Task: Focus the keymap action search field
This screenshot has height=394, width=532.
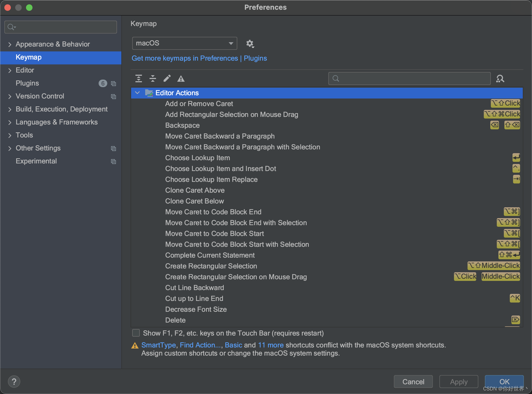Action: [x=412, y=78]
